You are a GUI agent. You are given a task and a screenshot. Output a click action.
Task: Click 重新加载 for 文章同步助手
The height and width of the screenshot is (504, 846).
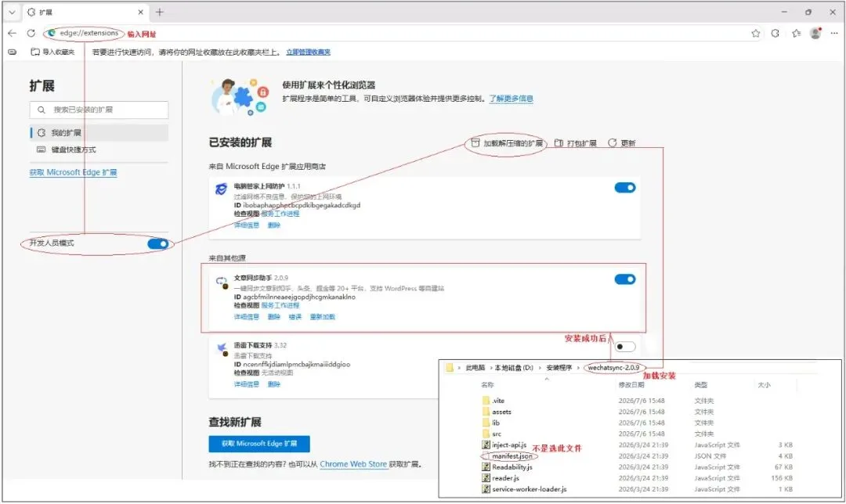323,317
